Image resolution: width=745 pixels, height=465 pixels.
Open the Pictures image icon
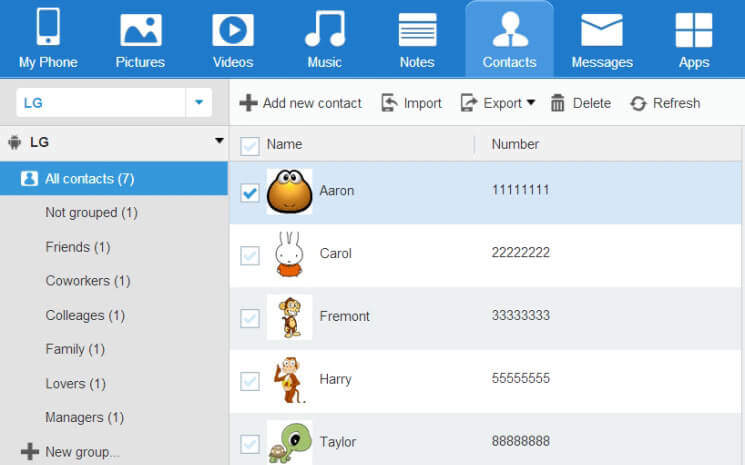tap(141, 30)
